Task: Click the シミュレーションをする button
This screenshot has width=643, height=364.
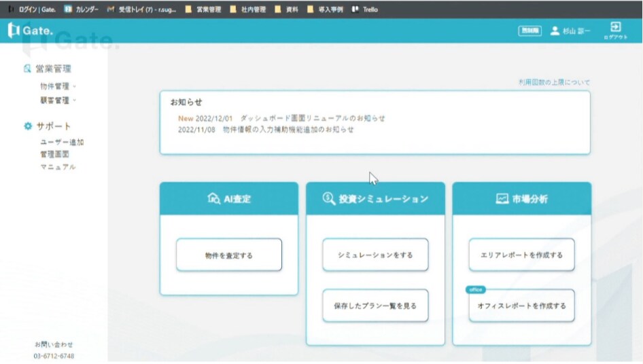Action: point(375,255)
